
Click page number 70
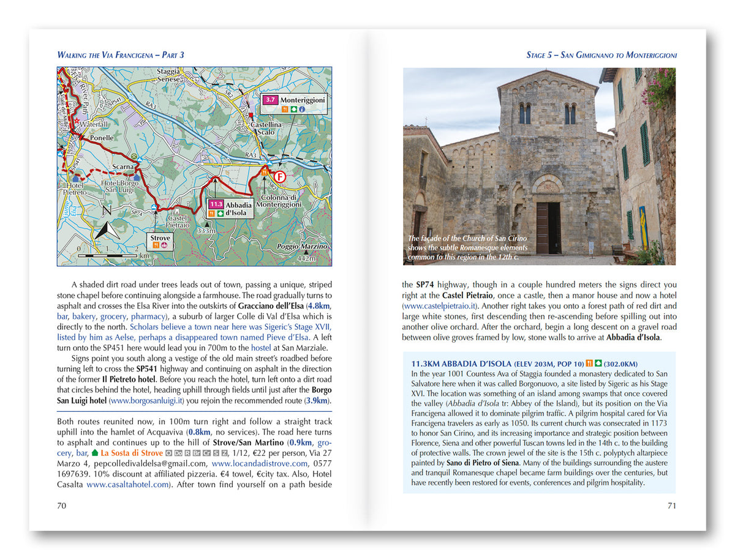(x=61, y=506)
